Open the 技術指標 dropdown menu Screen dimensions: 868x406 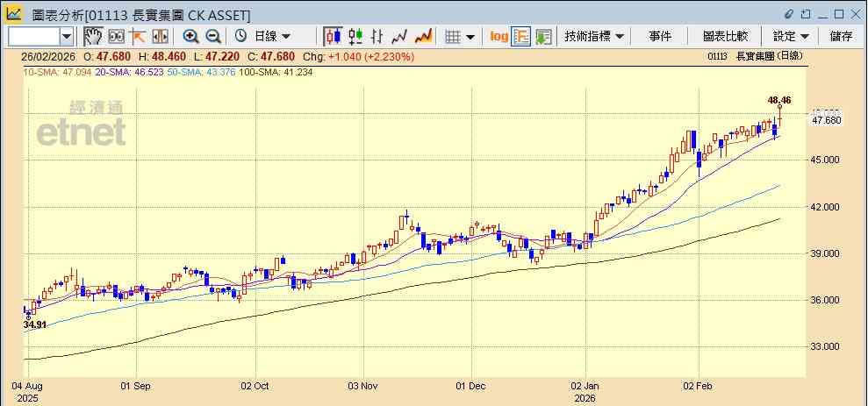click(x=594, y=37)
